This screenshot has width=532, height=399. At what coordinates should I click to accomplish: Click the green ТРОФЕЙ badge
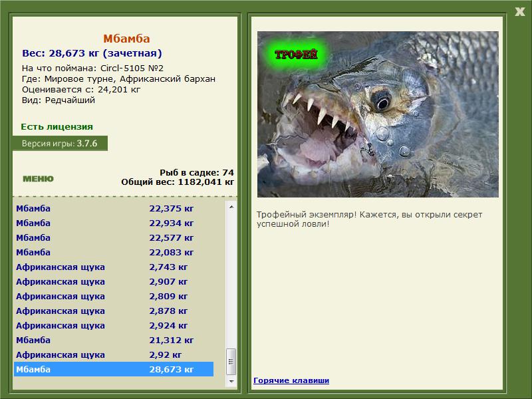click(x=296, y=55)
